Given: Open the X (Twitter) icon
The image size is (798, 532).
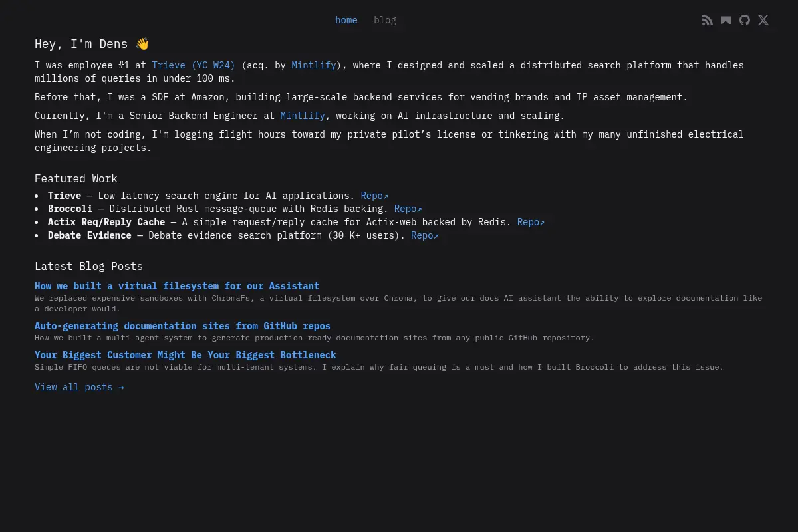Looking at the screenshot, I should tap(763, 20).
